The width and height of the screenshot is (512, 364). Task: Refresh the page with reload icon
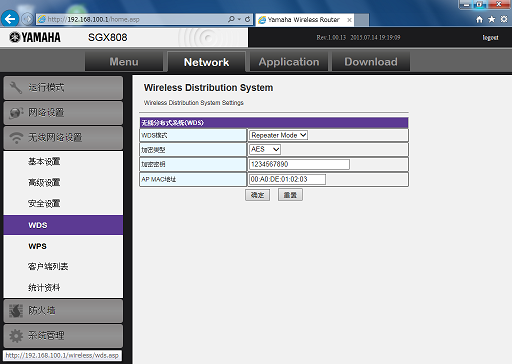[248, 19]
